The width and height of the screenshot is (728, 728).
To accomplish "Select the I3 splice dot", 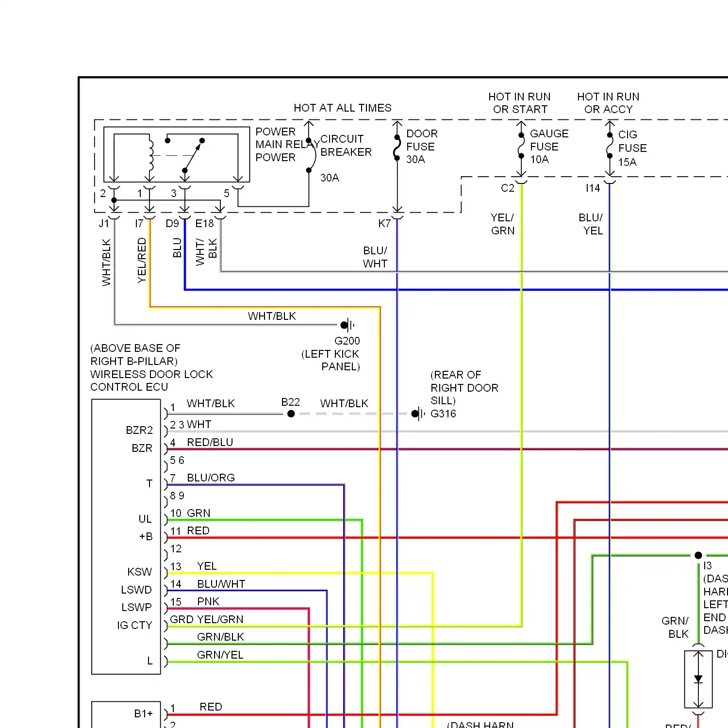I will pyautogui.click(x=698, y=555).
